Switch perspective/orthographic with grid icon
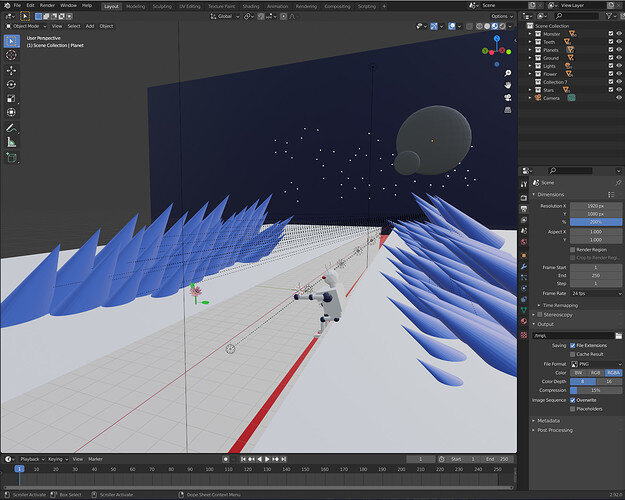This screenshot has width=625, height=500. 507,110
